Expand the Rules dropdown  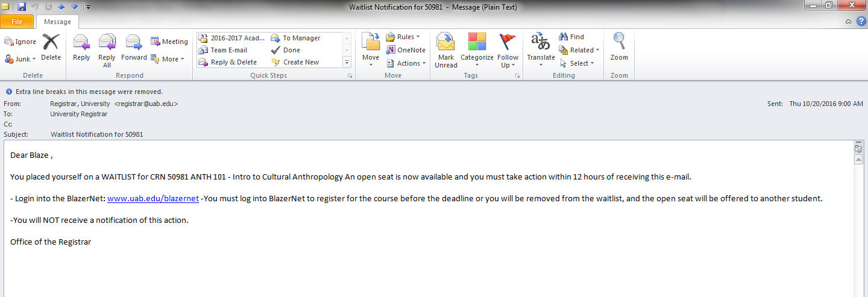403,37
